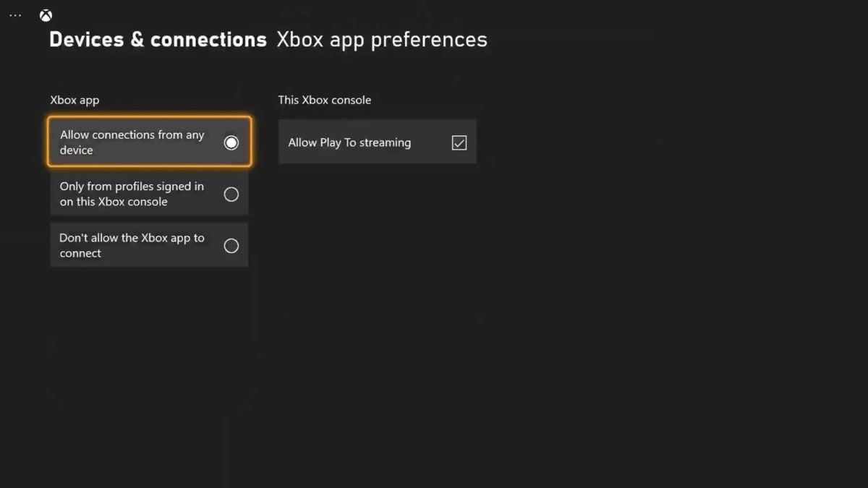This screenshot has height=488, width=868.
Task: Click the Xbox app preferences title
Action: (382, 39)
